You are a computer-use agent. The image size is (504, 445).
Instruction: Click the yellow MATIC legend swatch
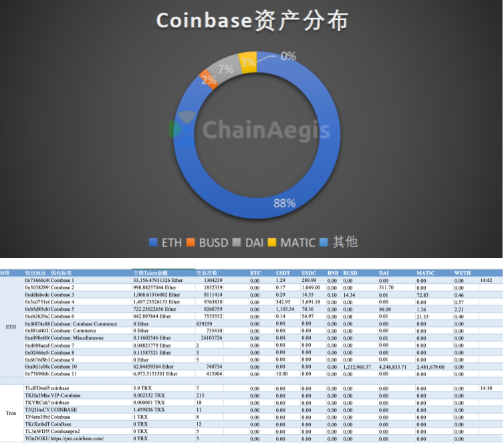(x=272, y=243)
